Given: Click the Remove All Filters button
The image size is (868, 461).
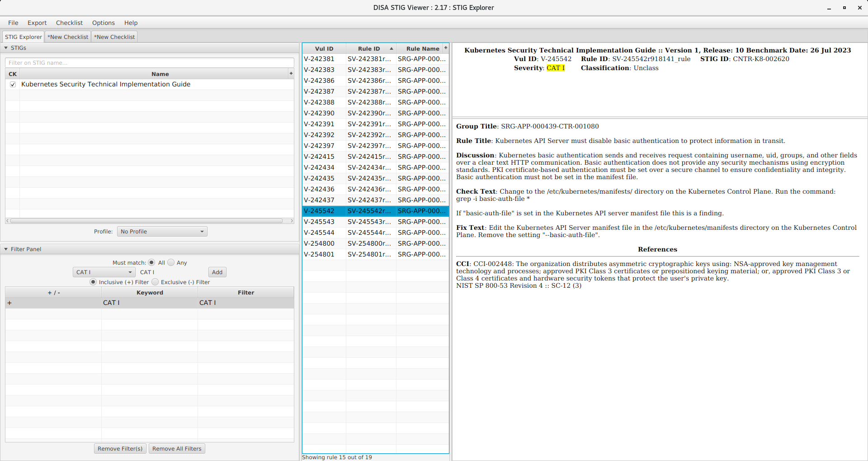Looking at the screenshot, I should click(177, 449).
